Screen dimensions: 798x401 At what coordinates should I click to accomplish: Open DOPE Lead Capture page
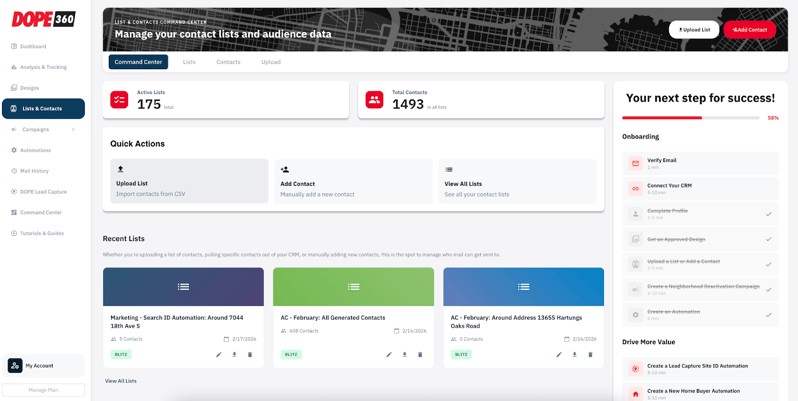click(x=43, y=192)
